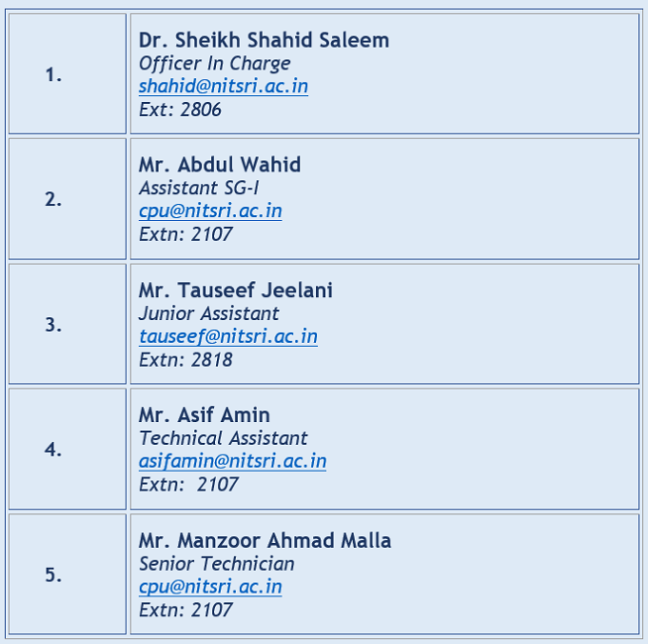Open the tauseef@nitsri.ac.in email link
This screenshot has height=644, width=648.
pyautogui.click(x=228, y=336)
